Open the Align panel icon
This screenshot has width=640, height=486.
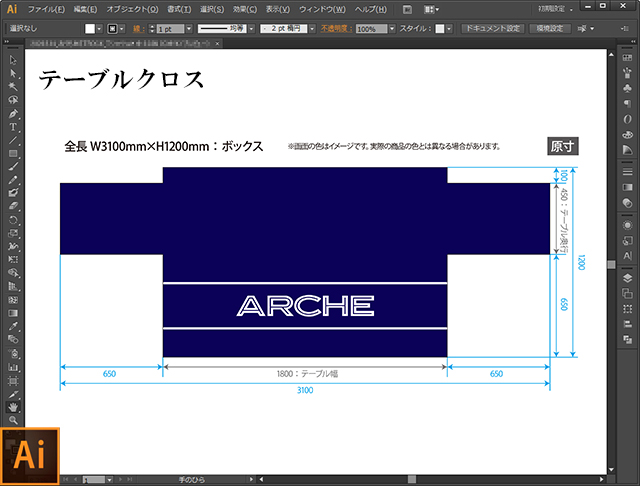(627, 324)
